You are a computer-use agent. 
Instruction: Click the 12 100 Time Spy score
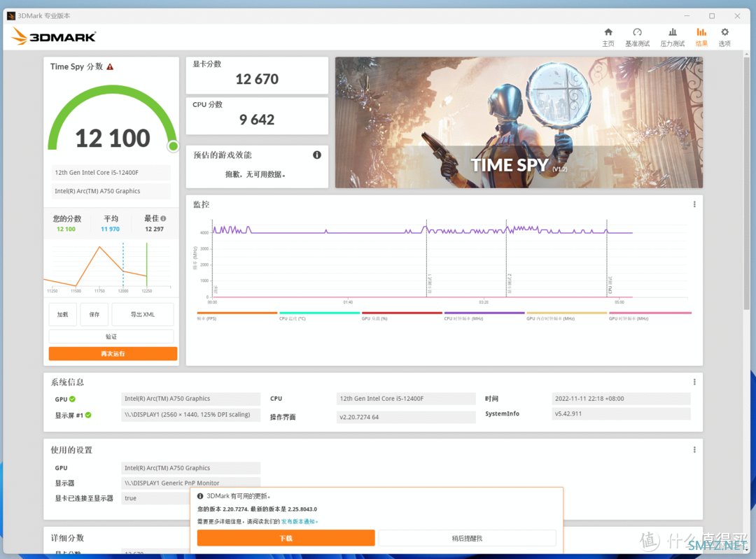113,139
